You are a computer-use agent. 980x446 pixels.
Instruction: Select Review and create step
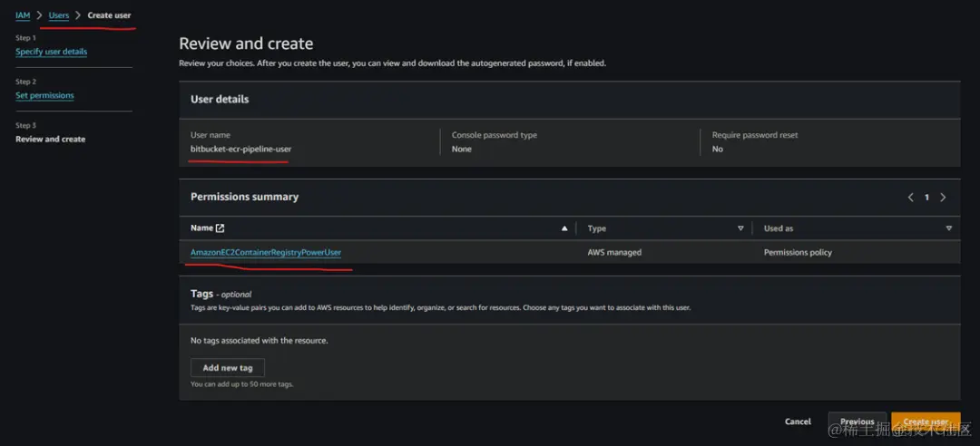[50, 140]
